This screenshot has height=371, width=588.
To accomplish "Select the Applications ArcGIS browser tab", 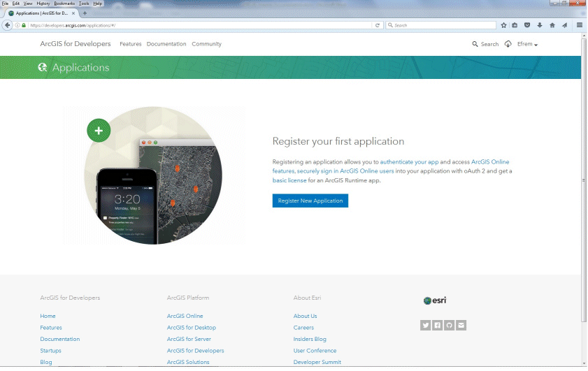I will coord(41,13).
